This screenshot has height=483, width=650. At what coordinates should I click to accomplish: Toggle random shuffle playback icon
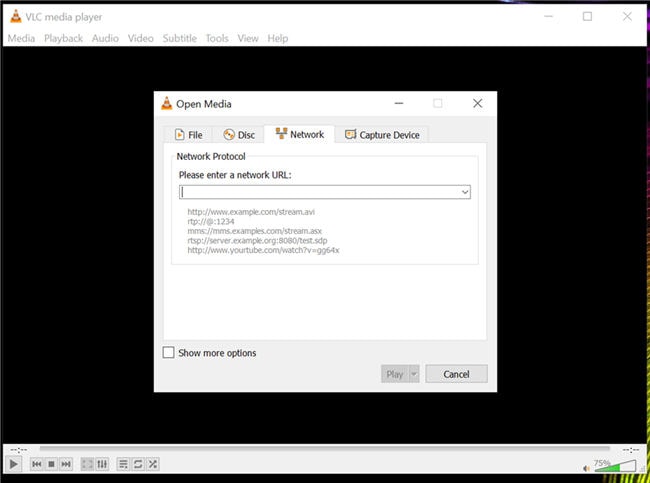[x=153, y=464]
